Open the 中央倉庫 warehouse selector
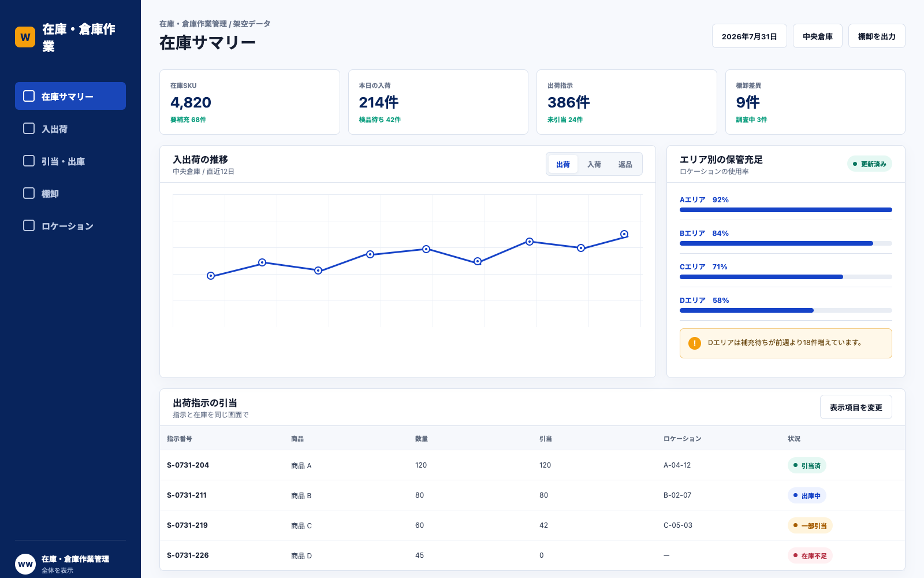 [x=818, y=36]
